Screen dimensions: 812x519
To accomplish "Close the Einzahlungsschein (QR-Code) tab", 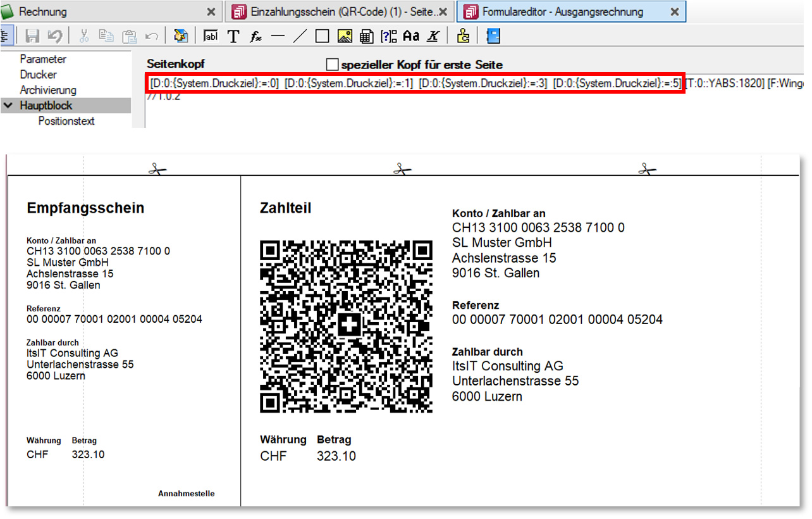I will click(x=444, y=12).
